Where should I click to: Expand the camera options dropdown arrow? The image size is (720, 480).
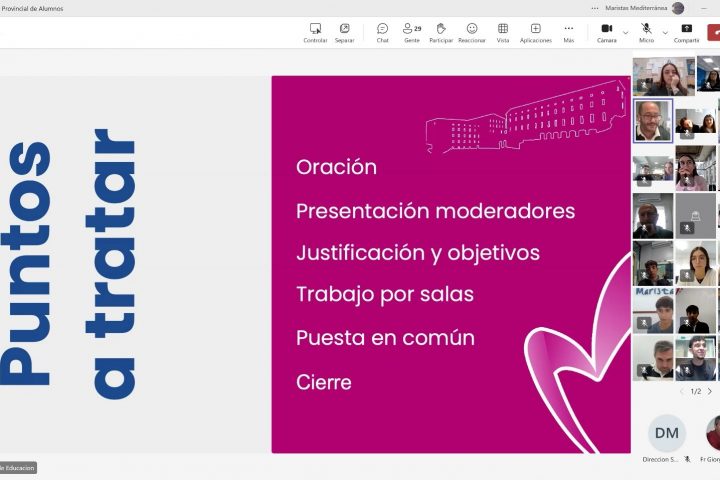[x=626, y=32]
